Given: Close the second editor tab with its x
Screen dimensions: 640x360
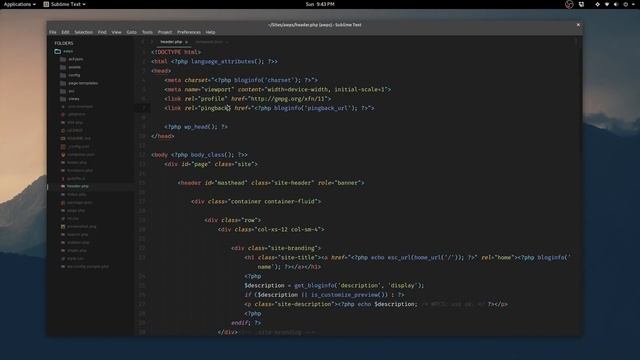Looking at the screenshot, I should point(227,42).
